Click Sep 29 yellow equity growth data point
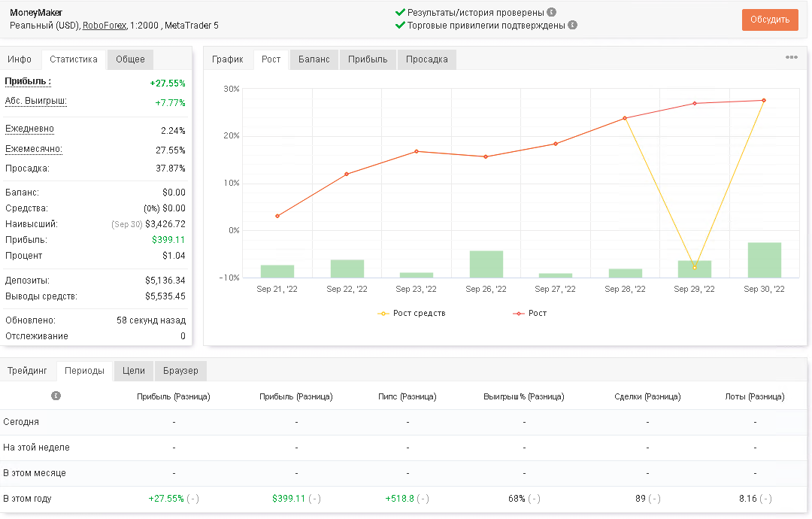This screenshot has height=519, width=812. click(695, 267)
